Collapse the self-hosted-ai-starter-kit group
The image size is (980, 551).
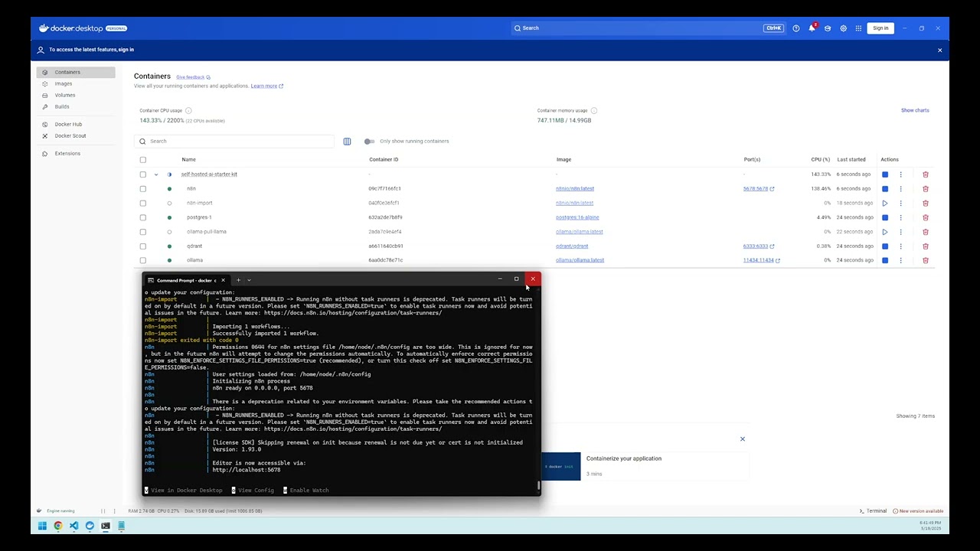coord(156,174)
